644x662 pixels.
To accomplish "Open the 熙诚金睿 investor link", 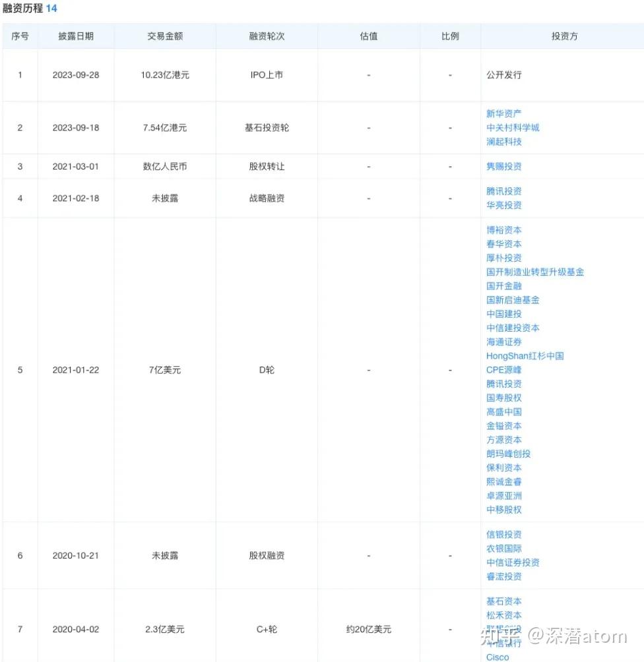I will (x=503, y=481).
